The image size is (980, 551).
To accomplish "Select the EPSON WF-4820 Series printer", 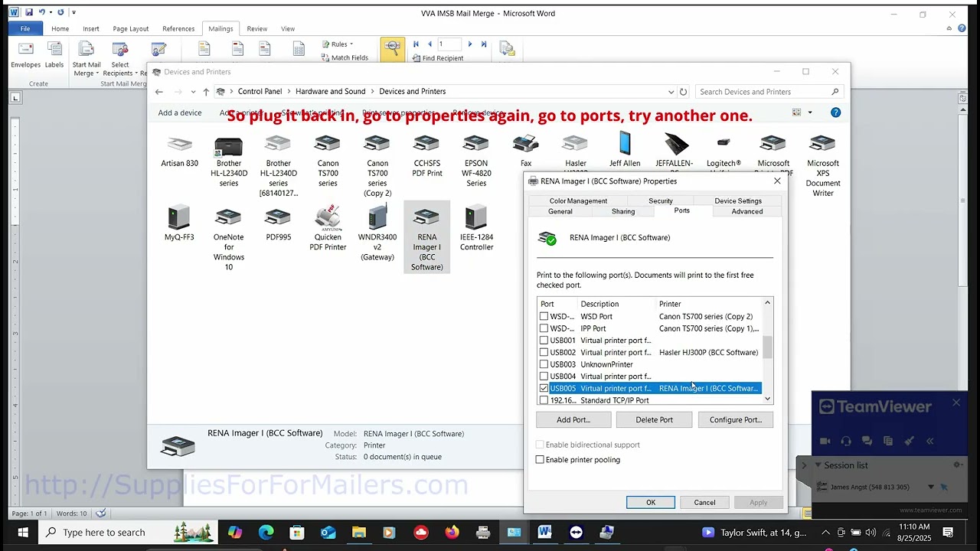I will coord(476,145).
